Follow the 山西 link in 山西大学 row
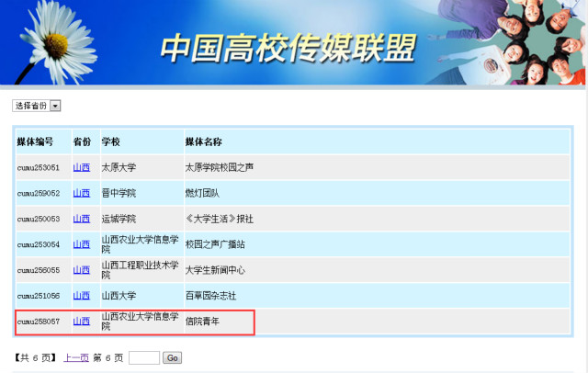This screenshot has height=373, width=588. [82, 296]
